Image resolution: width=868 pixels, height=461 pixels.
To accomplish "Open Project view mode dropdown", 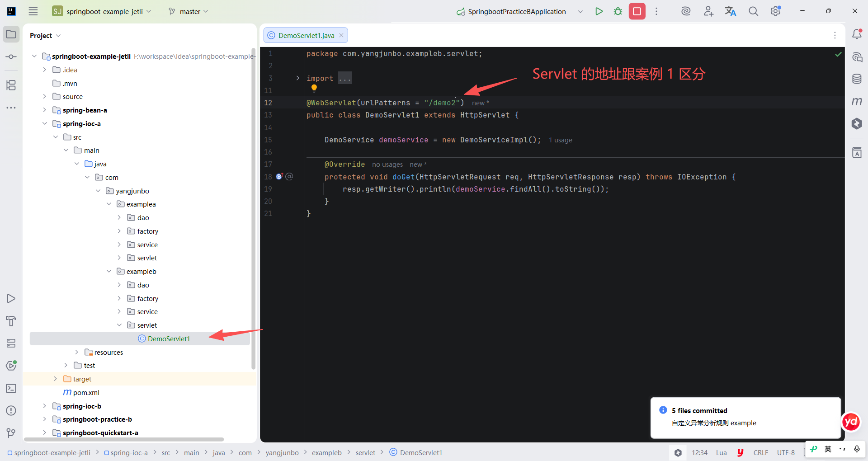I will coord(45,35).
